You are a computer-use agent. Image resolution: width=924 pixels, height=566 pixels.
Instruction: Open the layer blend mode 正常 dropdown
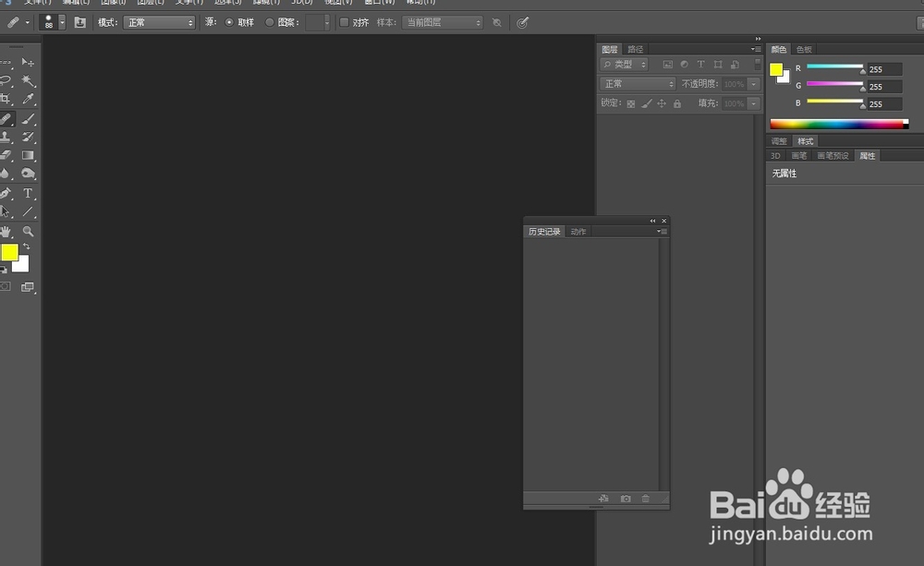click(638, 84)
